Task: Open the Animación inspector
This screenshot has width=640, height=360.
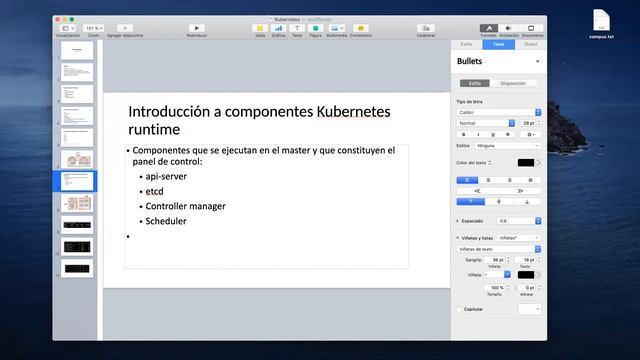Action: (509, 28)
